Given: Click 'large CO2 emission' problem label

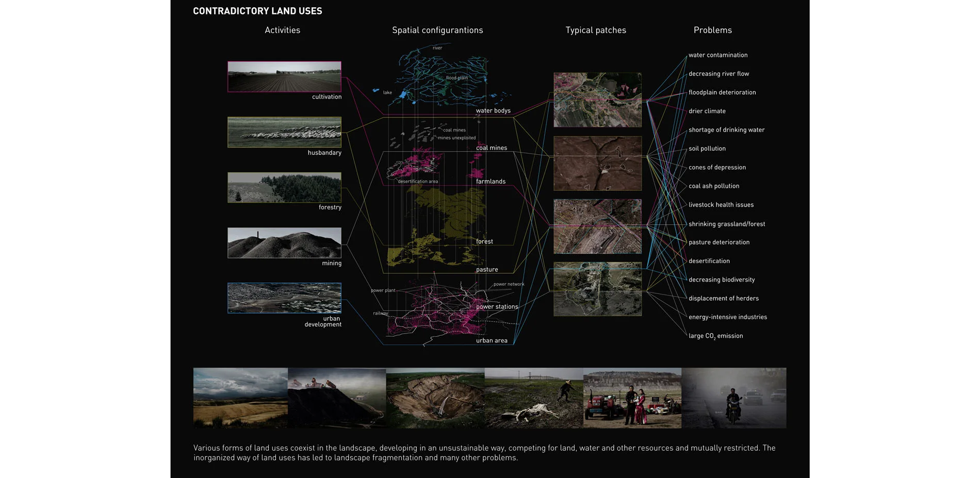Looking at the screenshot, I should coord(716,336).
